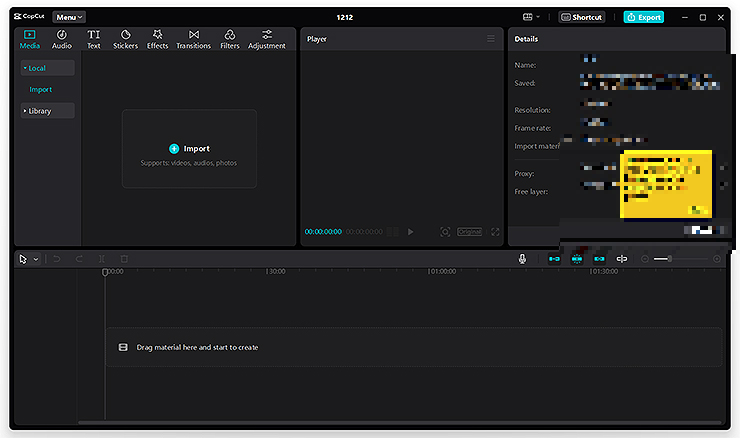
Task: Click the CapCut logo
Action: 29,17
